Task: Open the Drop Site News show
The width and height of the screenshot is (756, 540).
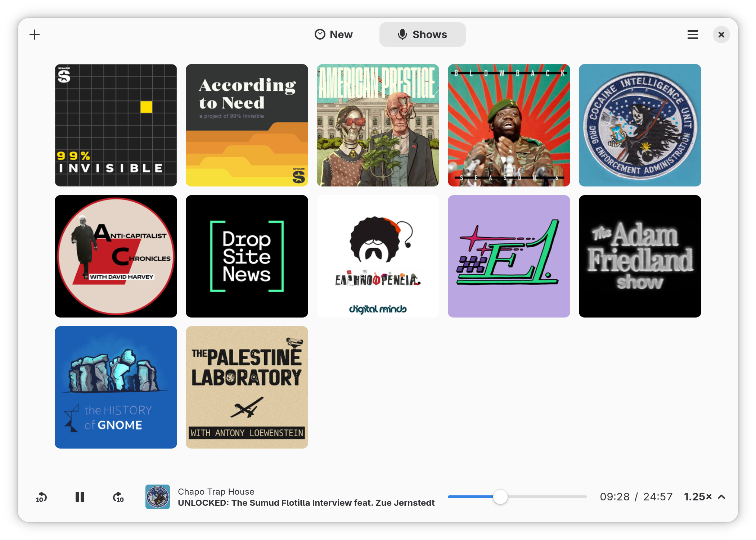Action: (x=247, y=256)
